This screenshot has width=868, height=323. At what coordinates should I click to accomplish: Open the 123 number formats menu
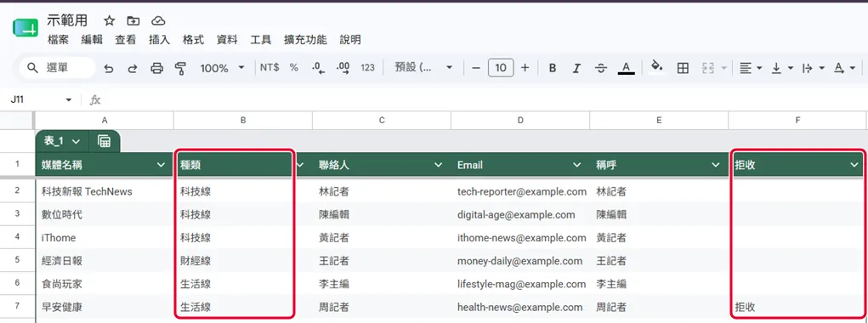[x=367, y=67]
